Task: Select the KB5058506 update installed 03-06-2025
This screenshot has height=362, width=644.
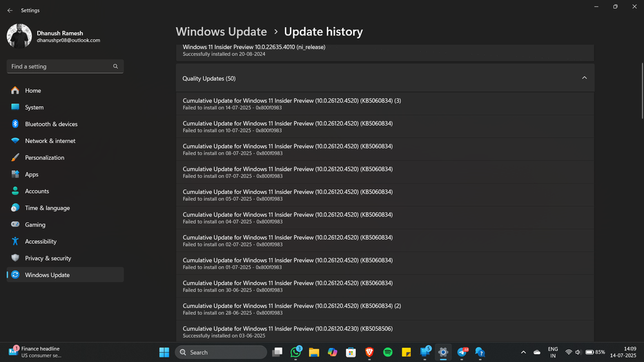Action: (x=385, y=331)
